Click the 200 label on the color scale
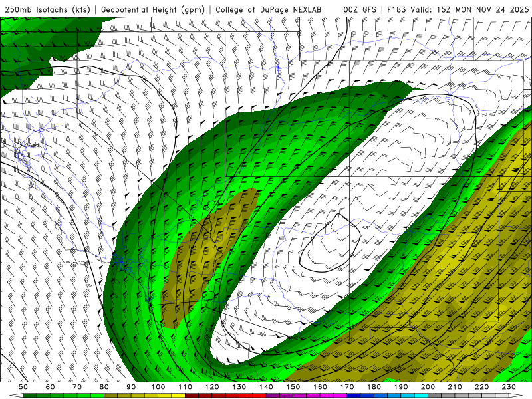Screen dimensions: 532x399 (x=428, y=387)
